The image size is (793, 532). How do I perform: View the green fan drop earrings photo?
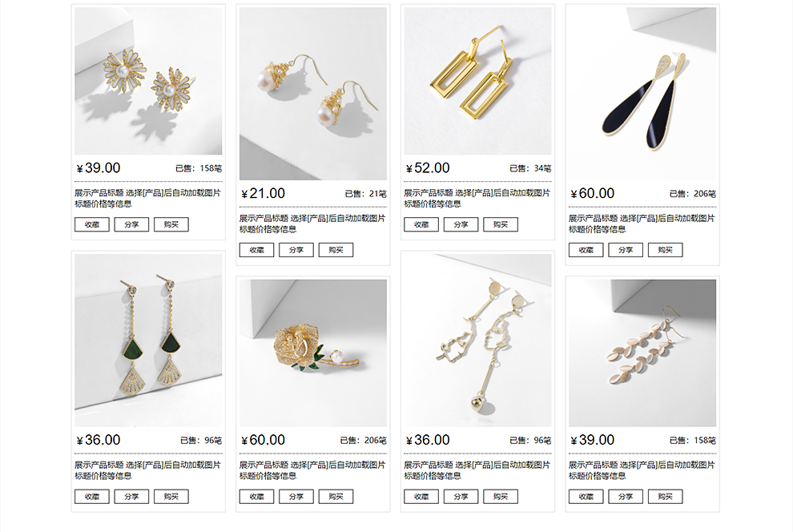click(x=148, y=341)
